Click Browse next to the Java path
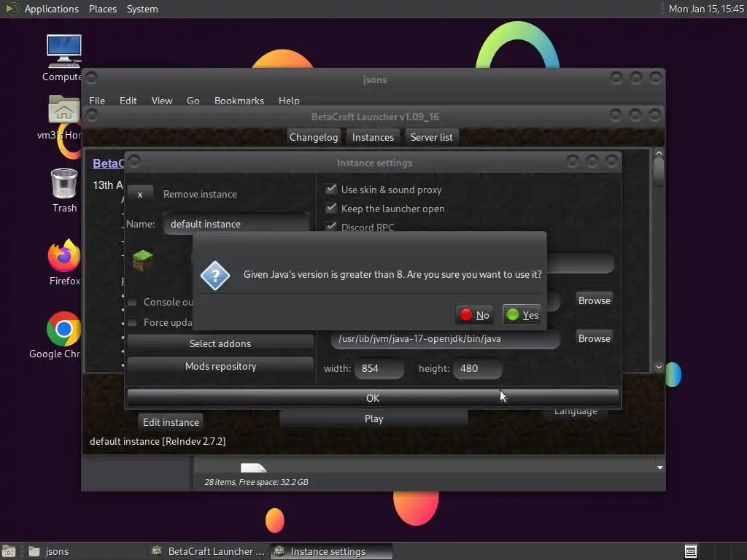The width and height of the screenshot is (747, 560). point(594,338)
